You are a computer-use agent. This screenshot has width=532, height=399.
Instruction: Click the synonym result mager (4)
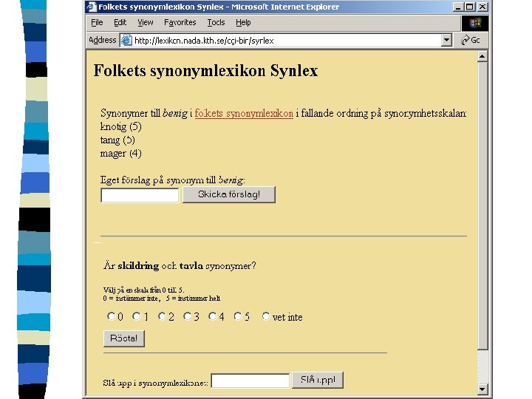[x=121, y=154]
